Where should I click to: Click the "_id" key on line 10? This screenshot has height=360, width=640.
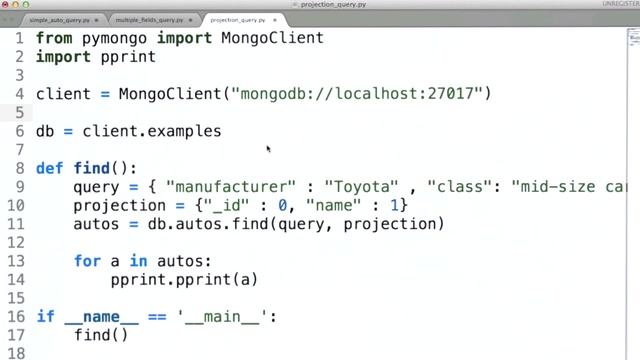pyautogui.click(x=226, y=205)
